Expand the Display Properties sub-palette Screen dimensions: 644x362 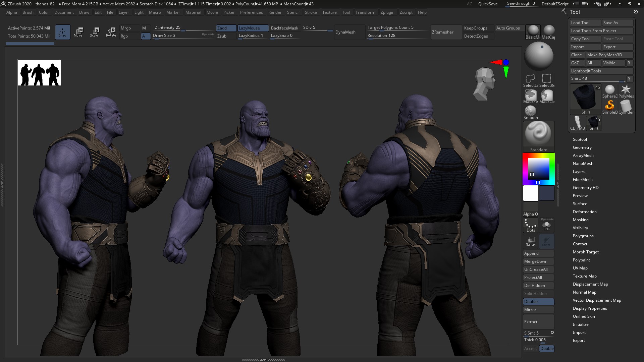click(590, 308)
